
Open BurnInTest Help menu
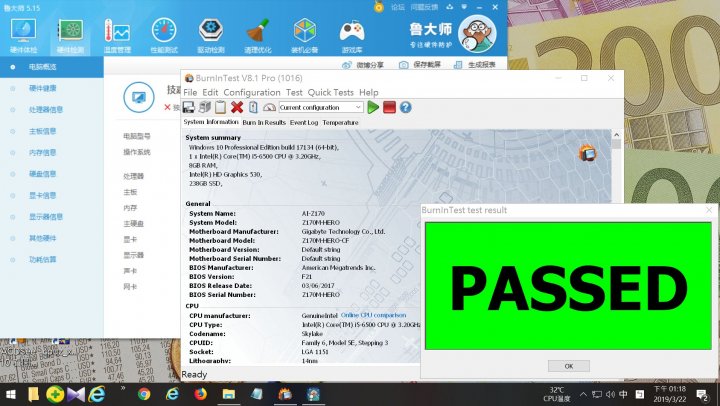coord(369,92)
